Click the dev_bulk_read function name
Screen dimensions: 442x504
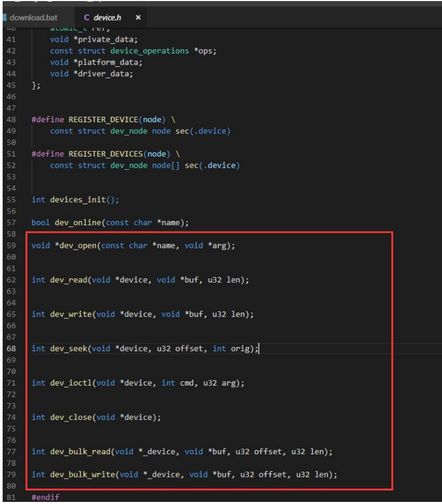[x=80, y=452]
